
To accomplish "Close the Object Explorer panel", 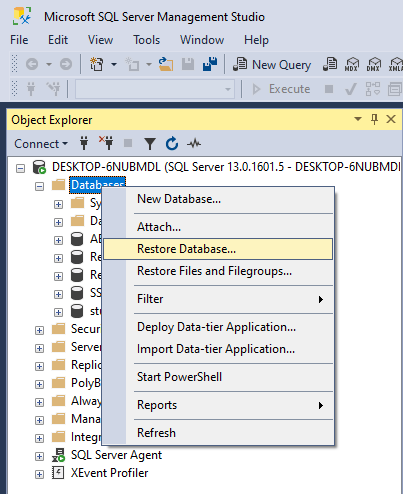I will pos(391,119).
